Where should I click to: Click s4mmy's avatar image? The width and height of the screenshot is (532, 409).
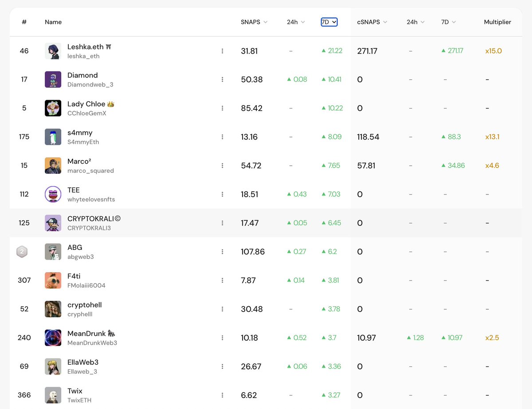(x=53, y=137)
